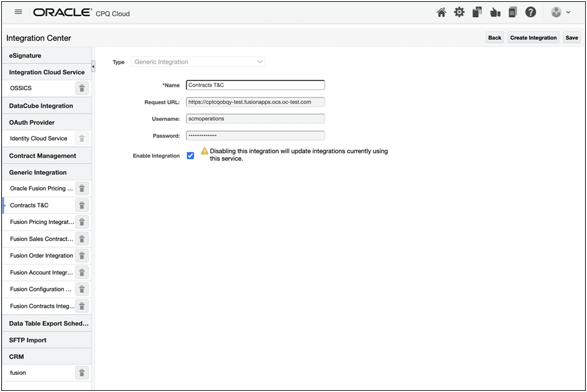Screen dimensions: 587x392
Task: Delete the OSSICS integration
Action: coord(82,88)
